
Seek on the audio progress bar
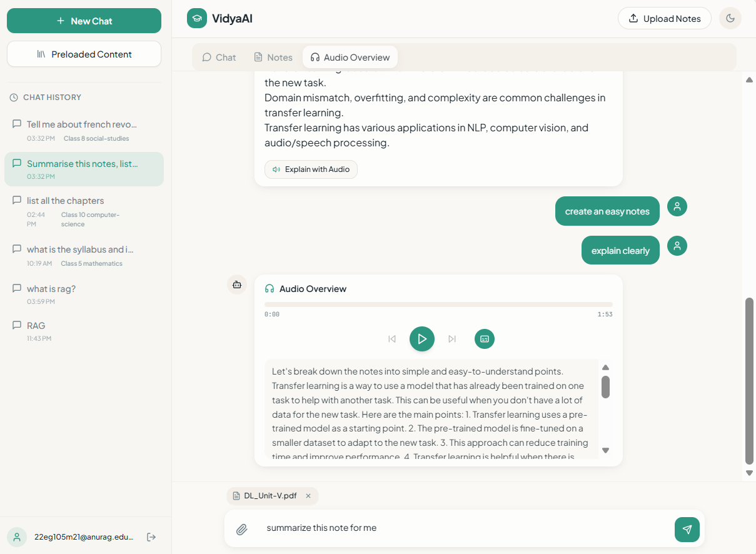pyautogui.click(x=438, y=305)
